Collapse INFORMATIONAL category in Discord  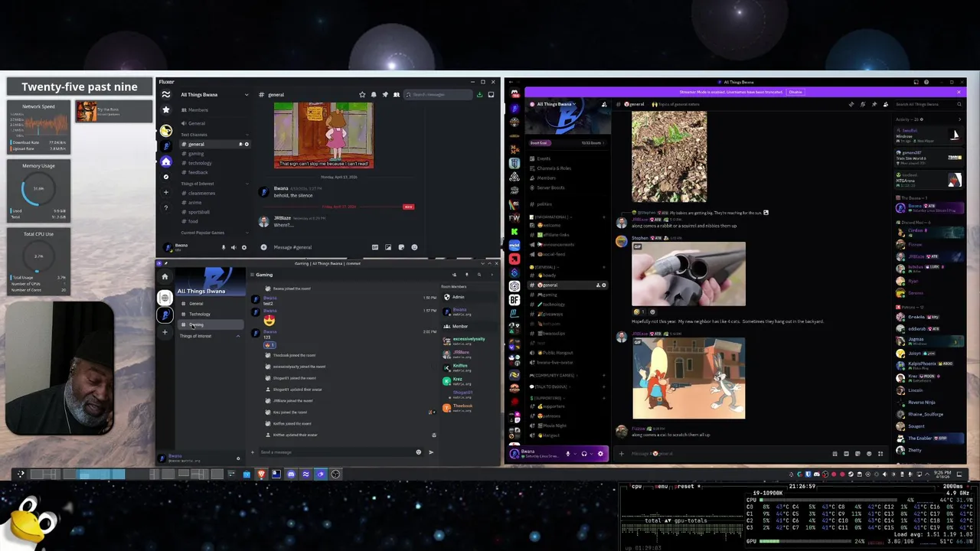(552, 217)
